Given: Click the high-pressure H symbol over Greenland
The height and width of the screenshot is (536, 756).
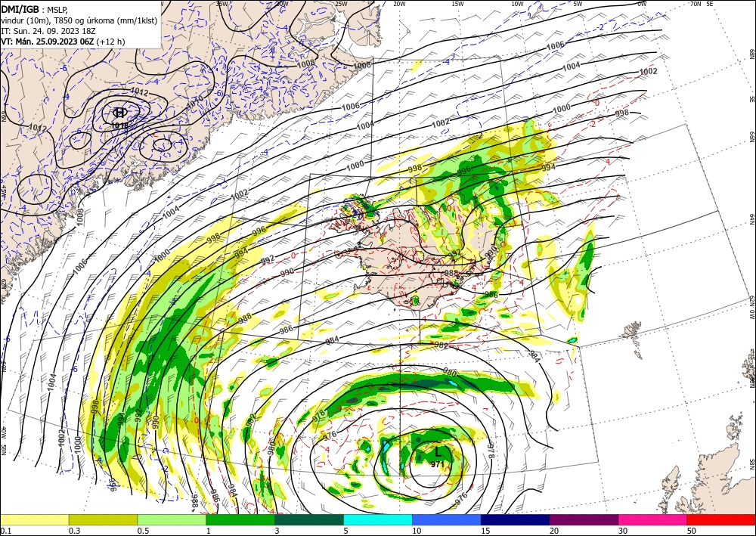Looking at the screenshot, I should (x=119, y=113).
